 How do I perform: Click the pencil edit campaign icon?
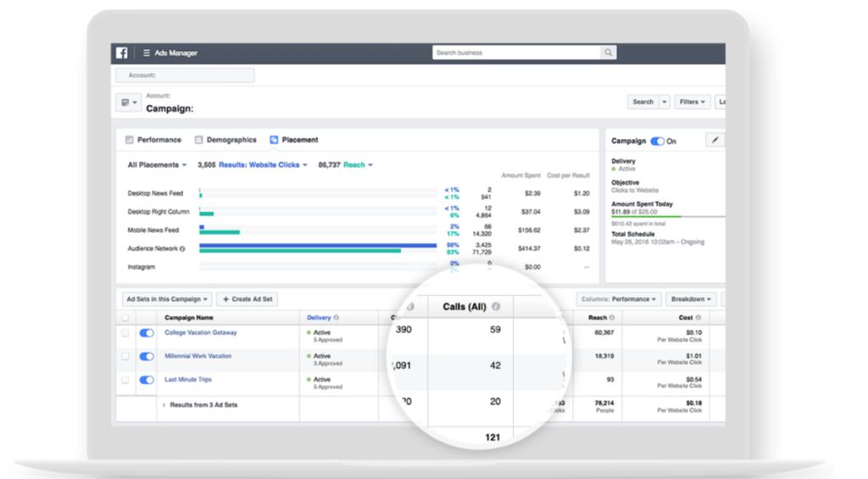click(x=715, y=140)
